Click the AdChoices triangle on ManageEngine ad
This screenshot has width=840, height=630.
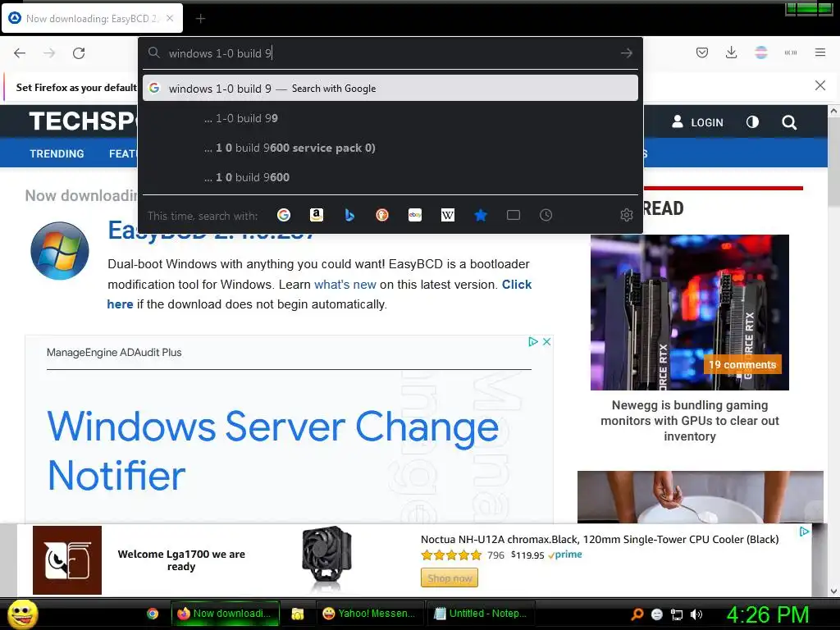533,342
